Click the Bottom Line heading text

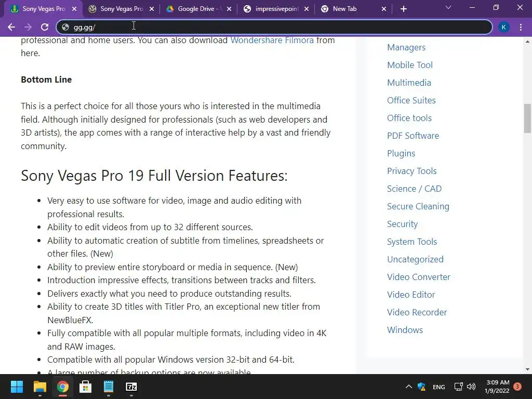point(46,79)
